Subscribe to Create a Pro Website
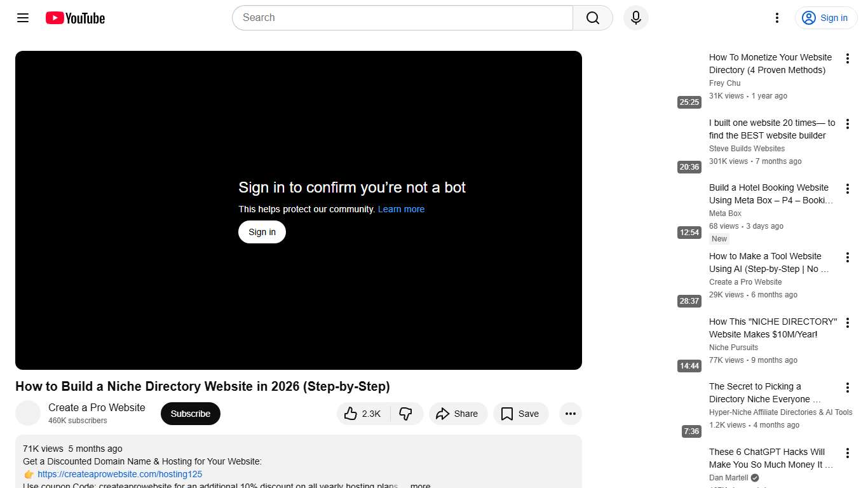The image size is (868, 488). pos(190,413)
